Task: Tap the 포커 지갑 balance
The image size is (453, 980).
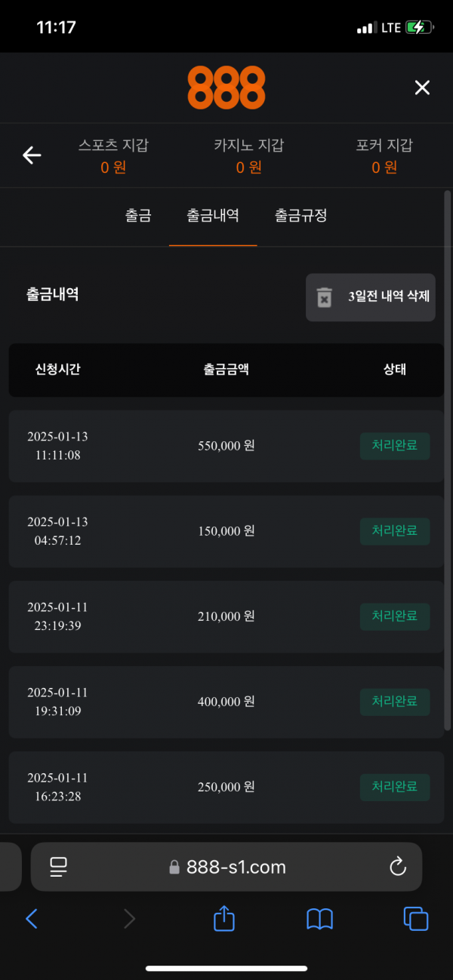Action: coord(384,156)
